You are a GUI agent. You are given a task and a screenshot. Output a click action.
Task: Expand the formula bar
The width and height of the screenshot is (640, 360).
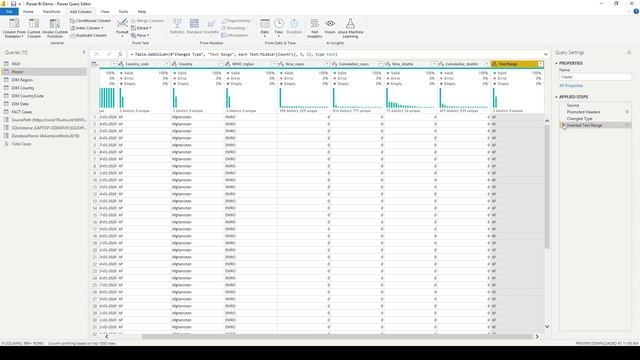pyautogui.click(x=546, y=54)
